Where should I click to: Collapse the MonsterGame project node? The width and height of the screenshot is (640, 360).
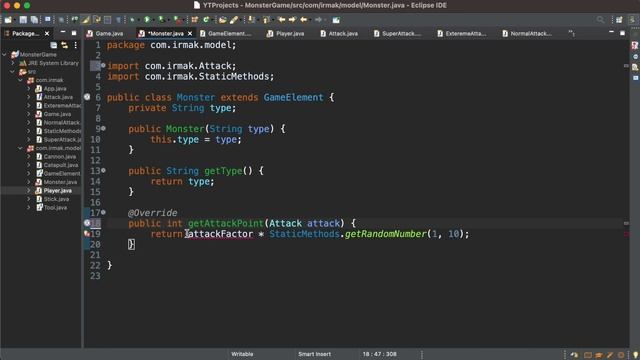pyautogui.click(x=5, y=54)
